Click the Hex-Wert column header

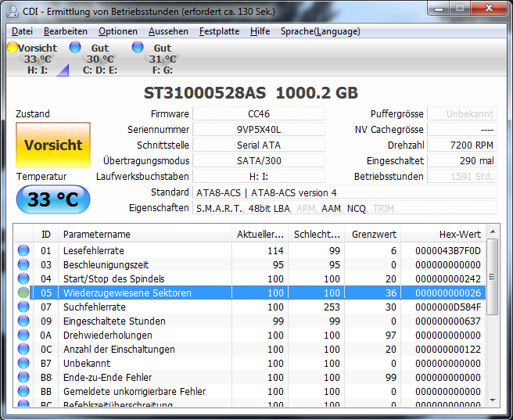coord(443,234)
